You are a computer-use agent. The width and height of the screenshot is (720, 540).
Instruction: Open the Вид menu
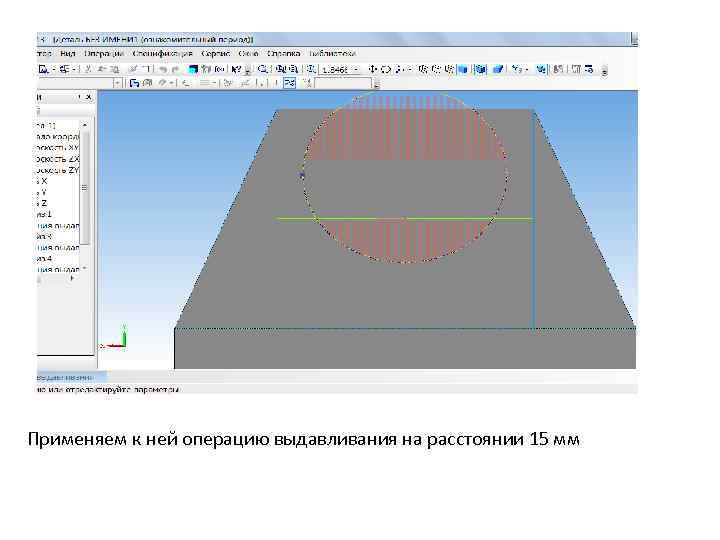[68, 54]
